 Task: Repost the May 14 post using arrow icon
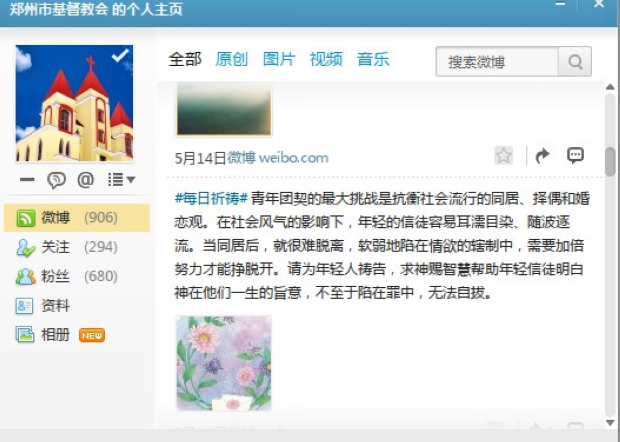(x=542, y=155)
